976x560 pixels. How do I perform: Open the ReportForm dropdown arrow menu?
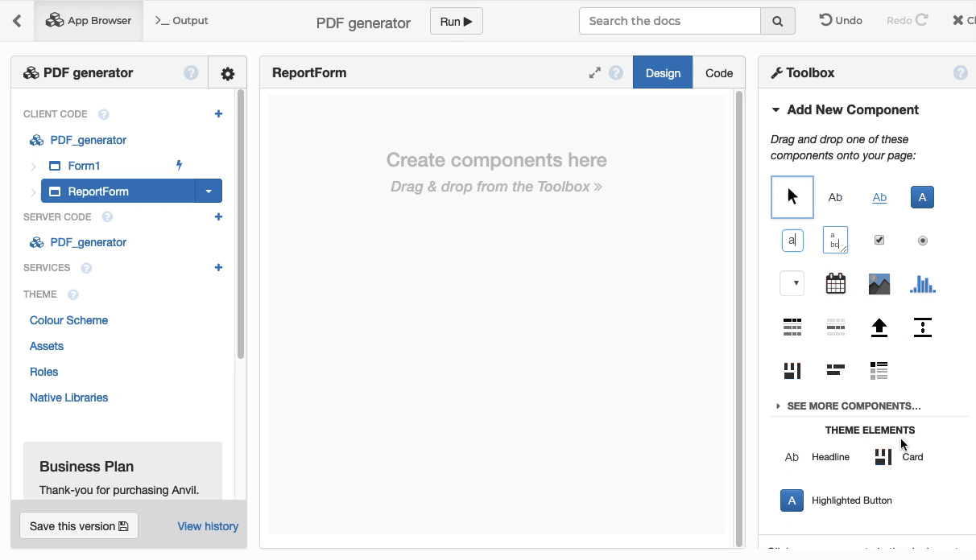(209, 191)
